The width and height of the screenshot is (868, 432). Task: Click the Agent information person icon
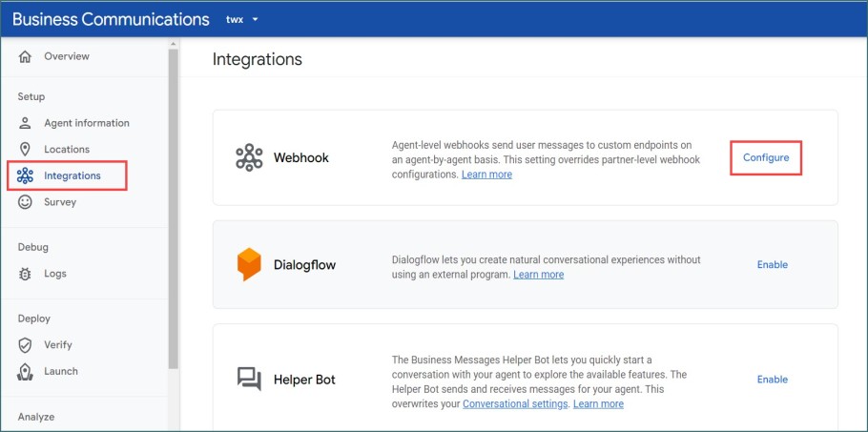(x=25, y=123)
